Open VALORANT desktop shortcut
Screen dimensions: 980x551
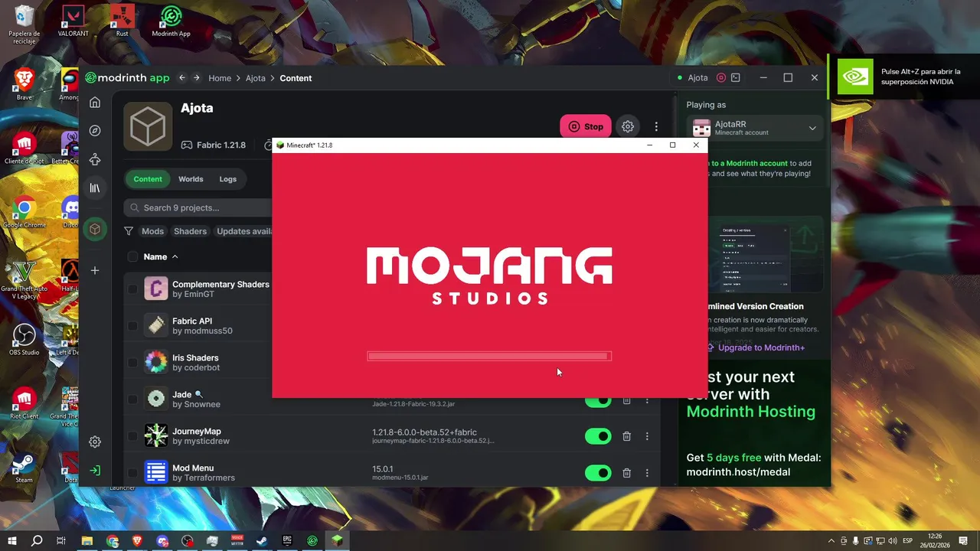[x=73, y=21]
